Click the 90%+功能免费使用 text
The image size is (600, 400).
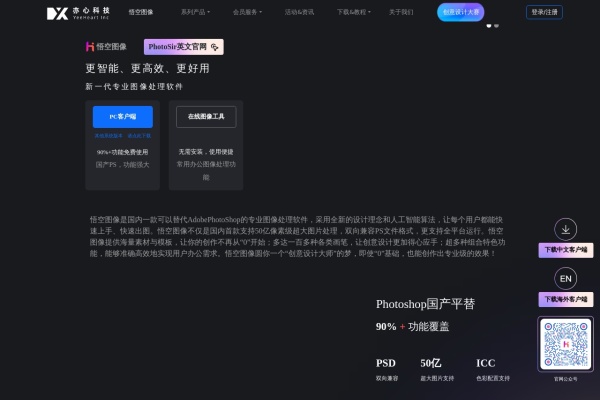pos(122,152)
